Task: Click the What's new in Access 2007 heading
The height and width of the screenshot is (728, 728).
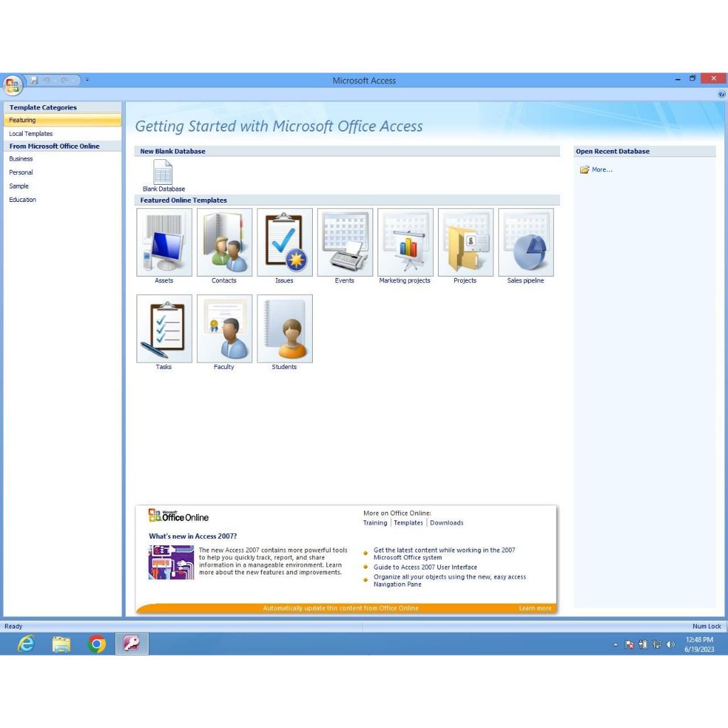Action: tap(193, 536)
